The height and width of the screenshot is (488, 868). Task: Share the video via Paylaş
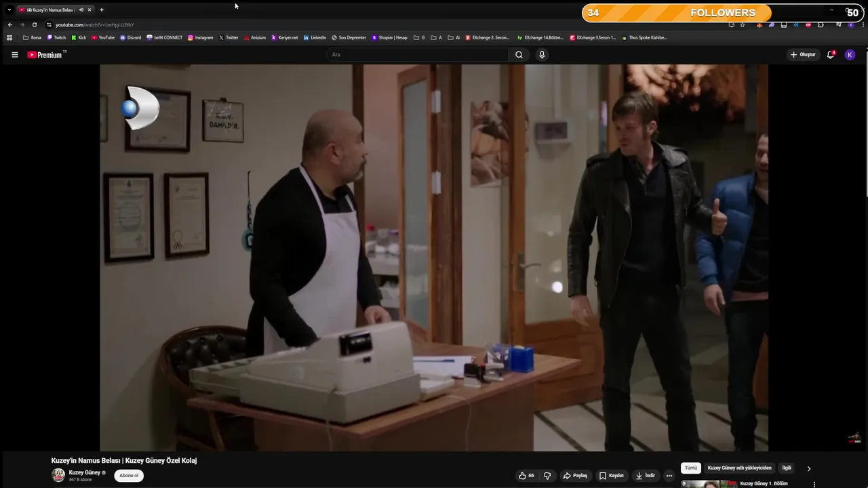point(575,476)
